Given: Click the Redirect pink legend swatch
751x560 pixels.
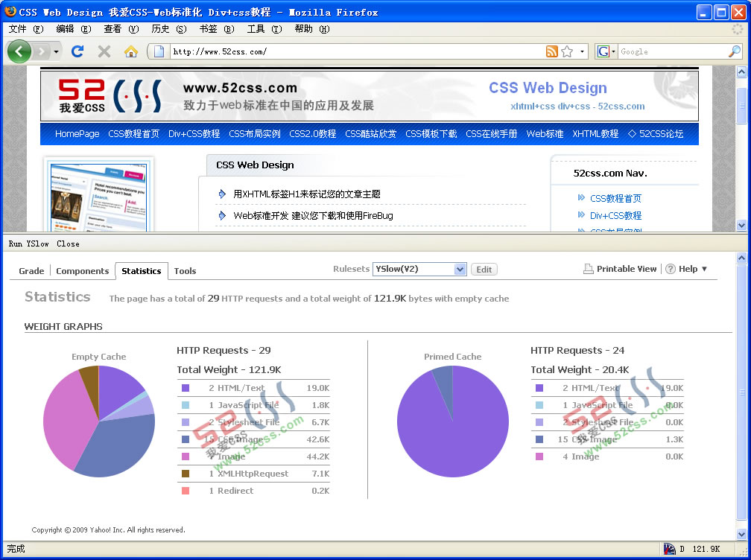Looking at the screenshot, I should [186, 491].
